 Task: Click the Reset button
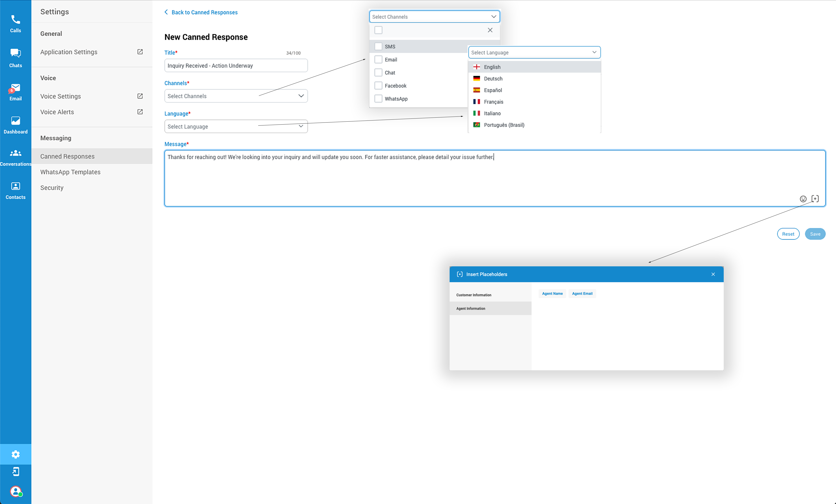[x=787, y=233]
